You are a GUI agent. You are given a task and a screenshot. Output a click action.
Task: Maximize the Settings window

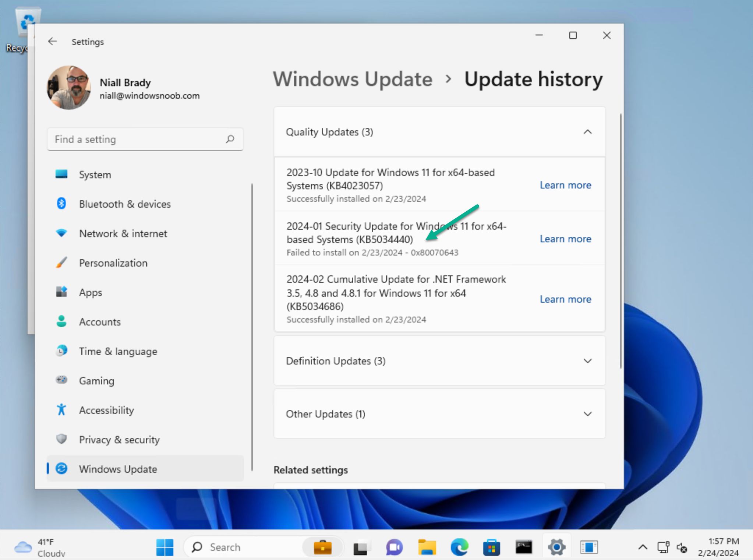(573, 35)
